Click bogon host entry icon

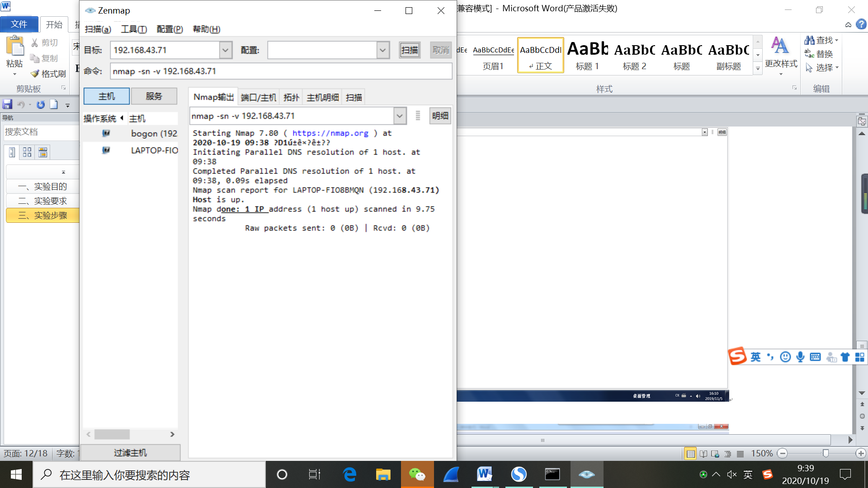click(106, 133)
